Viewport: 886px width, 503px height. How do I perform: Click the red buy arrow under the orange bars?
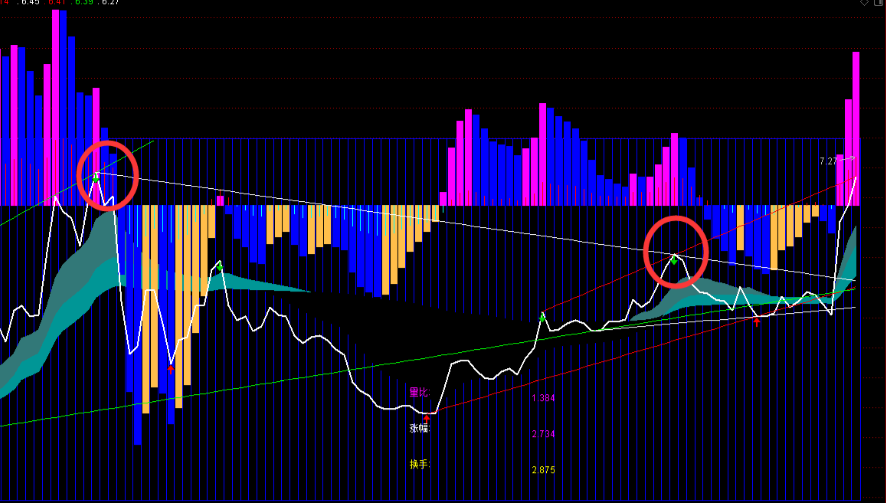click(171, 370)
